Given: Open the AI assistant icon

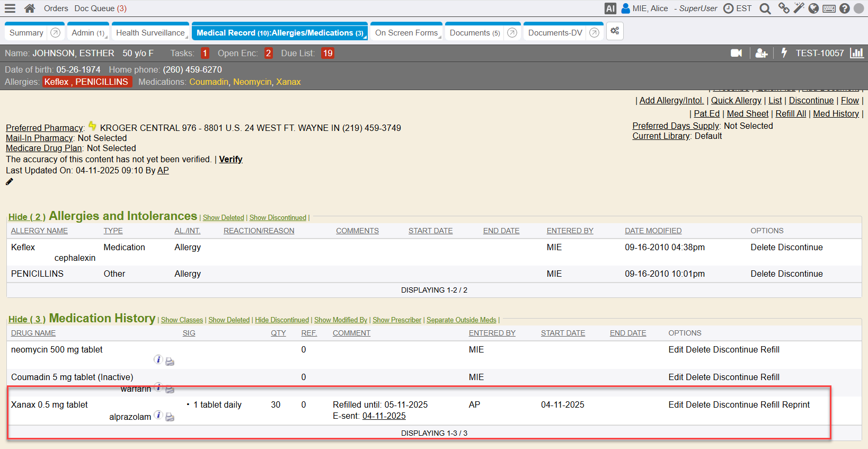Looking at the screenshot, I should (x=610, y=8).
